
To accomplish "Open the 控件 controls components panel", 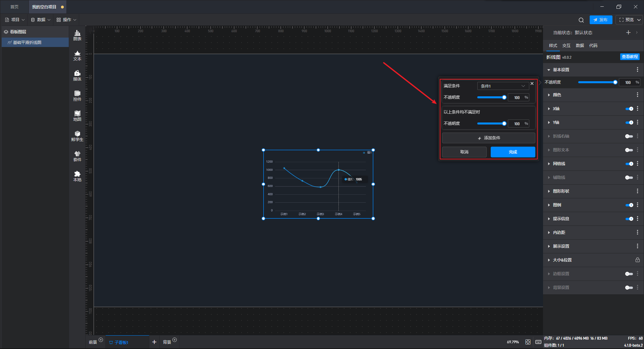I will point(77,96).
